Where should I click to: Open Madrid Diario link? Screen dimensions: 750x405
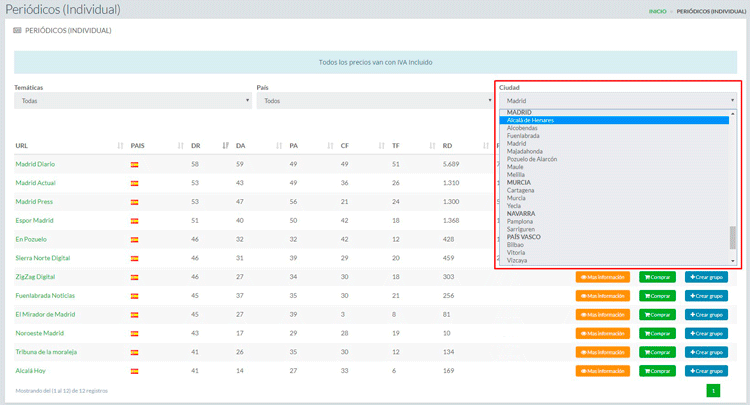[35, 164]
